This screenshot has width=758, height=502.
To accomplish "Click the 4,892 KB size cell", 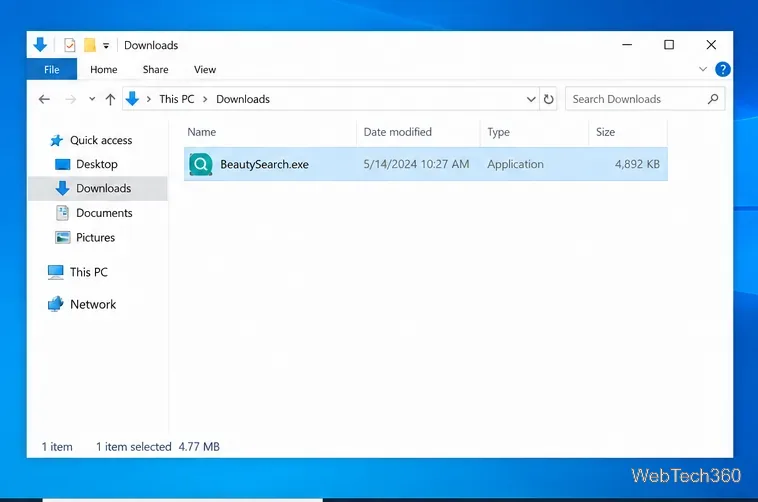I will point(637,164).
